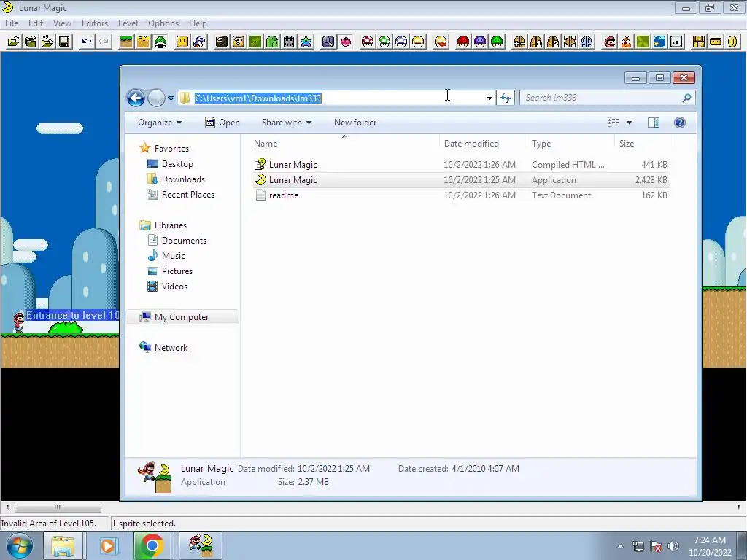Click the red poison mushroom icon

tap(462, 42)
